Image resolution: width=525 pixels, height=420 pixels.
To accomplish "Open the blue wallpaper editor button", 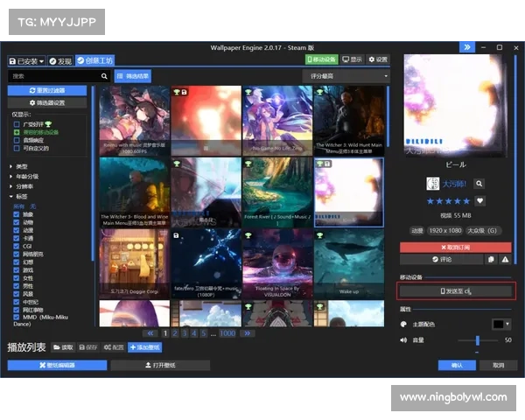I will point(57,365).
